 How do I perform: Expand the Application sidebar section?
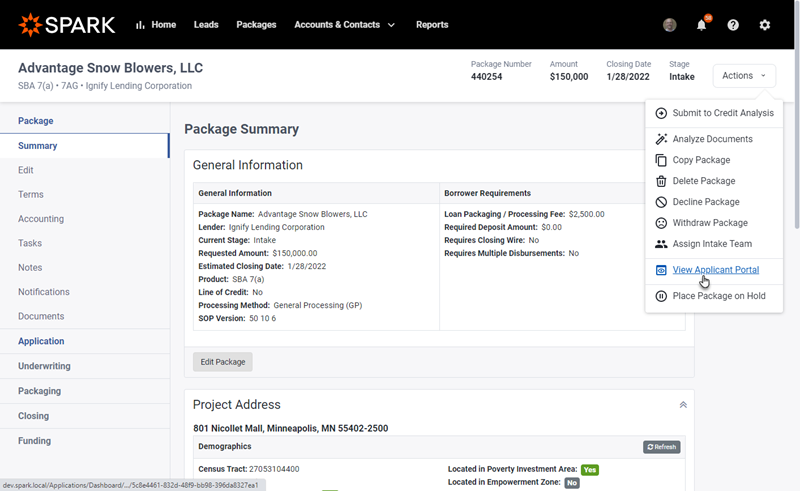coord(85,341)
